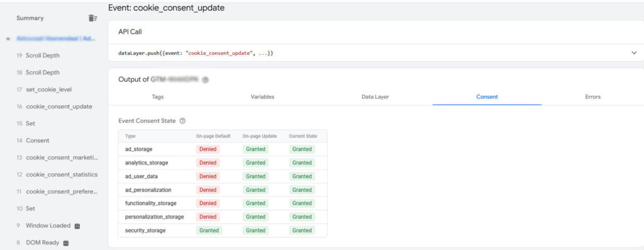Image resolution: width=644 pixels, height=250 pixels.
Task: Click the ad_personalization type cell
Action: pos(148,190)
